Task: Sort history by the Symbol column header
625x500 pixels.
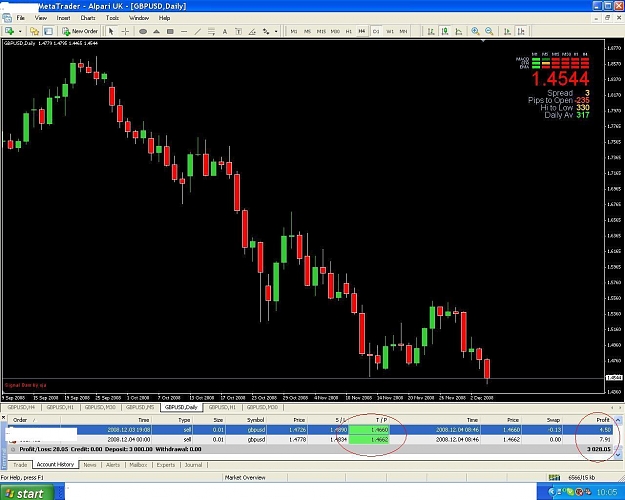Action: (246, 420)
